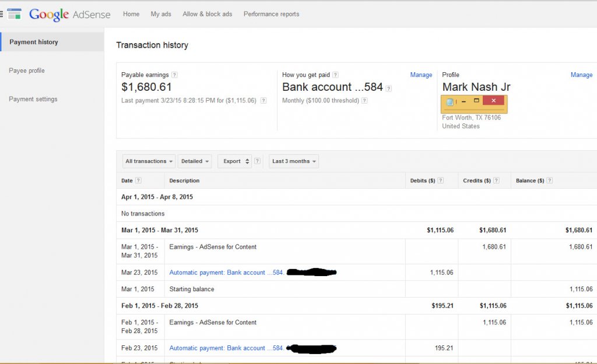Open the Performance reports tab
This screenshot has height=364, width=597.
[272, 14]
